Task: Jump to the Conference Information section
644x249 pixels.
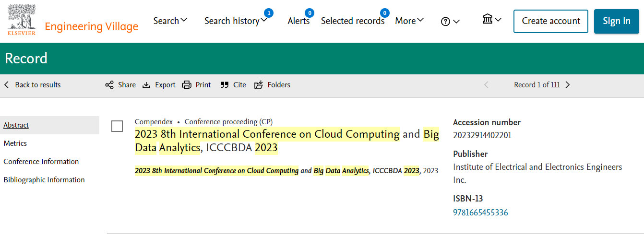Action: click(x=41, y=162)
